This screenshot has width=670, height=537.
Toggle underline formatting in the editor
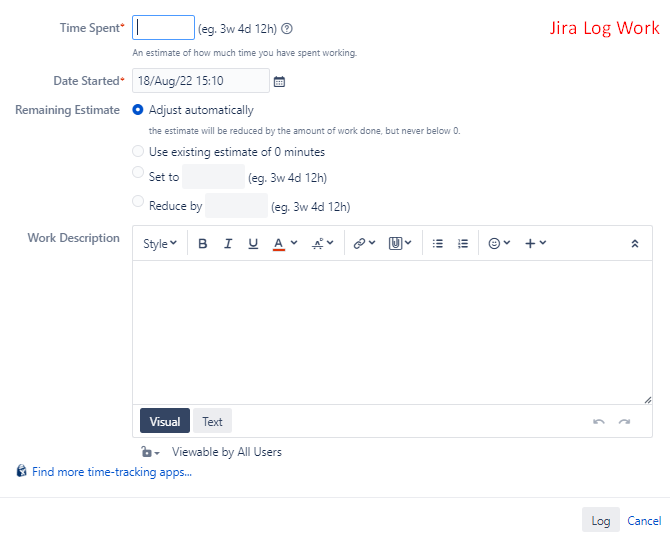pyautogui.click(x=253, y=244)
